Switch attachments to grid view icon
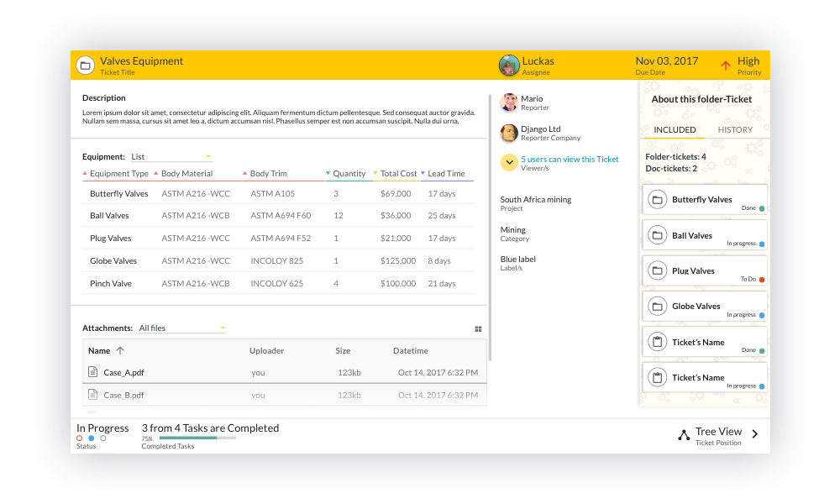This screenshot has height=504, width=840. [479, 329]
